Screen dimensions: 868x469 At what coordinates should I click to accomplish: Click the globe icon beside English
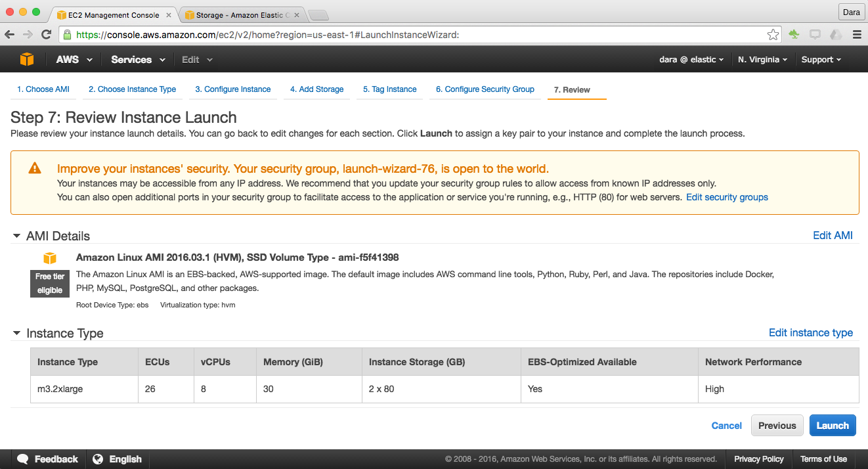[98, 459]
